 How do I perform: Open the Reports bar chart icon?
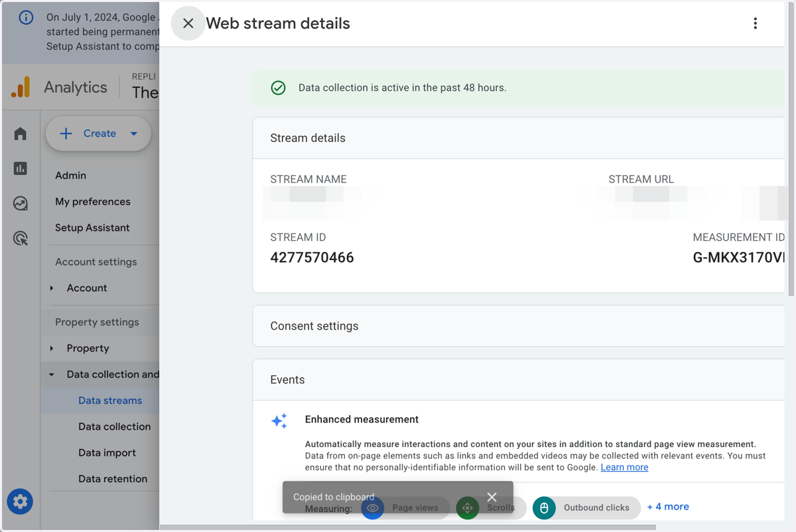point(21,168)
